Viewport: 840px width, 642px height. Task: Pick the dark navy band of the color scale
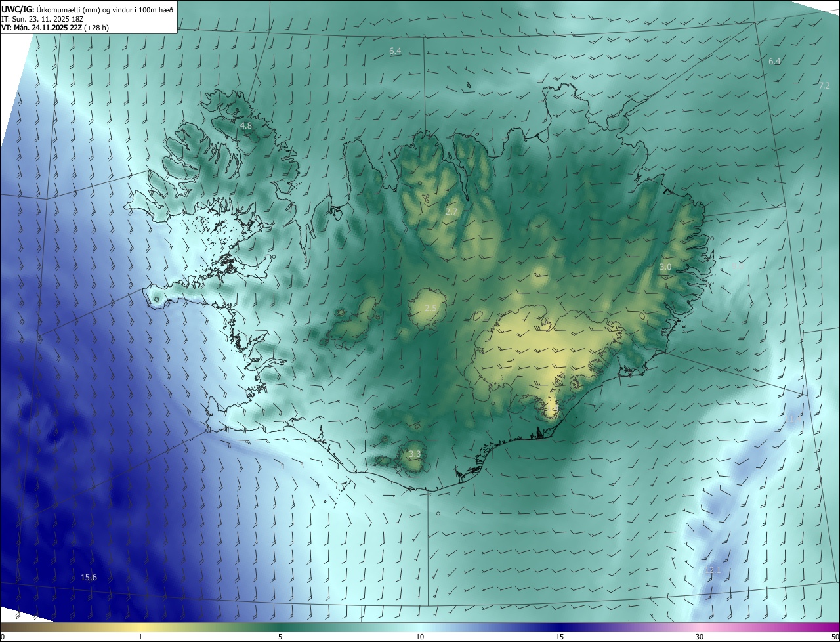coord(561,627)
